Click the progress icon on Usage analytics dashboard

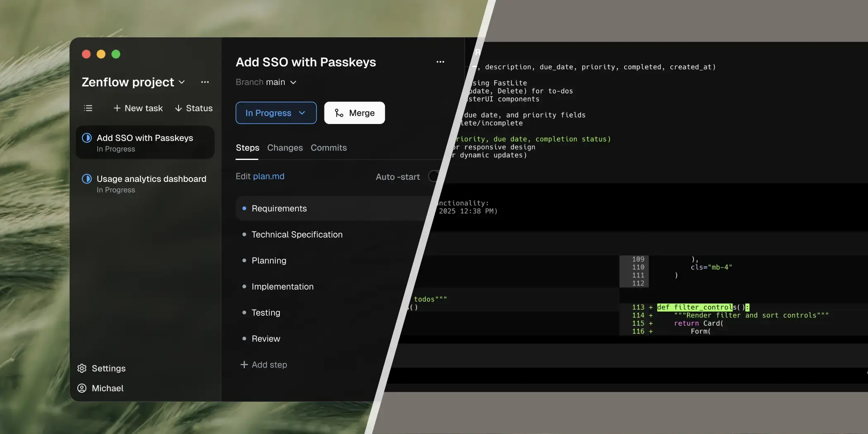pyautogui.click(x=86, y=179)
